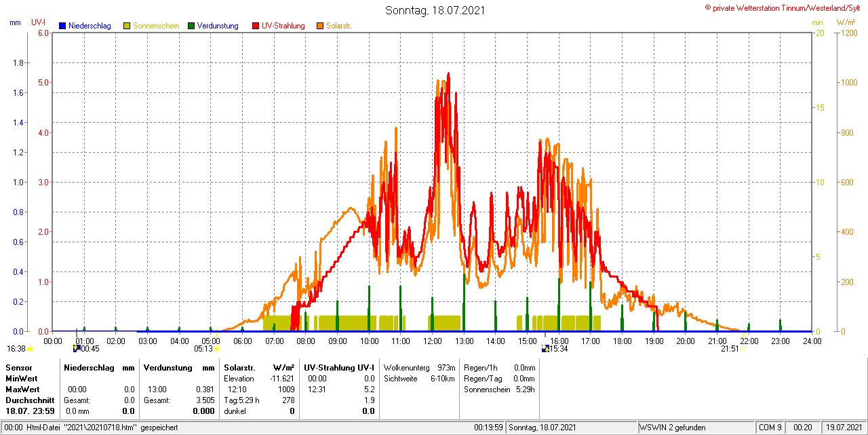Click the UV-Strahlung UV-I column header

tap(339, 367)
